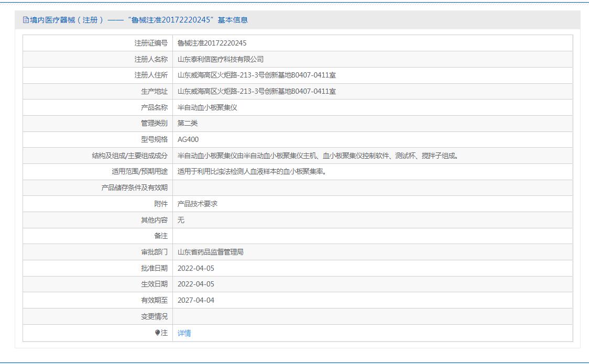589x364 pixels.
Task: Click the header title 境内医疗器械（注册）基本信息
Action: click(139, 20)
